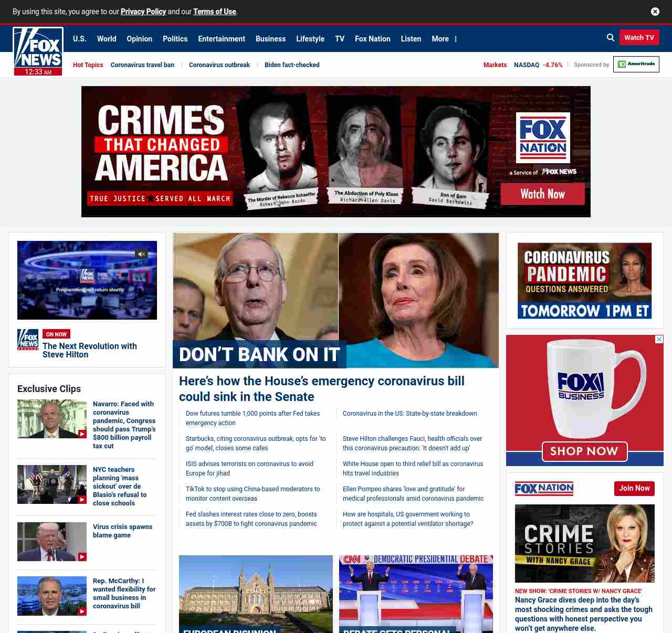672x633 pixels.
Task: Open the Politics navigation menu item
Action: pyautogui.click(x=175, y=39)
